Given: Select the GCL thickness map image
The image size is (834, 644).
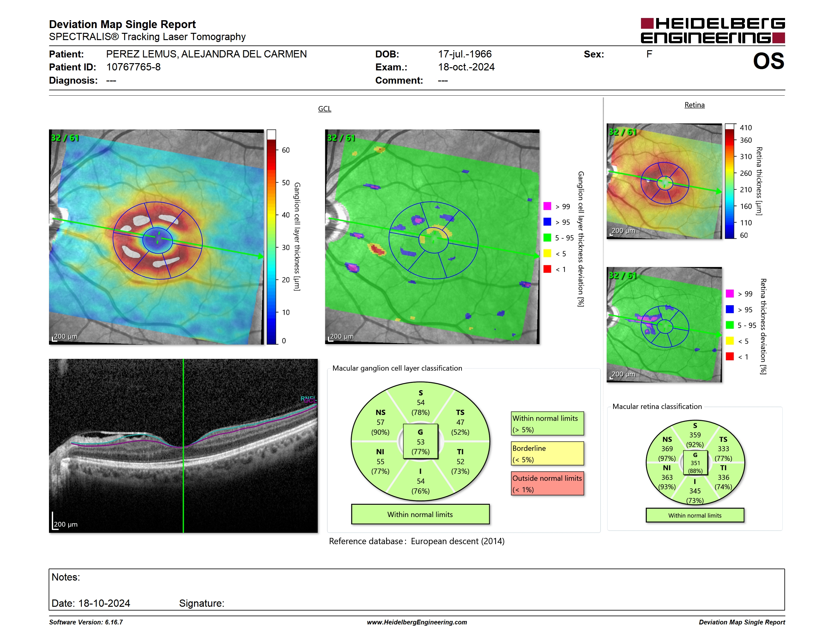Looking at the screenshot, I should 156,237.
